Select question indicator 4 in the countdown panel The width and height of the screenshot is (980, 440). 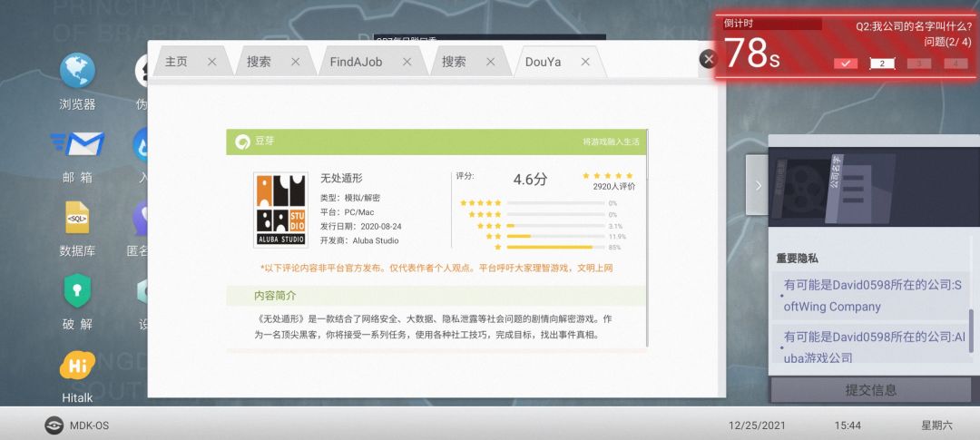click(x=955, y=64)
